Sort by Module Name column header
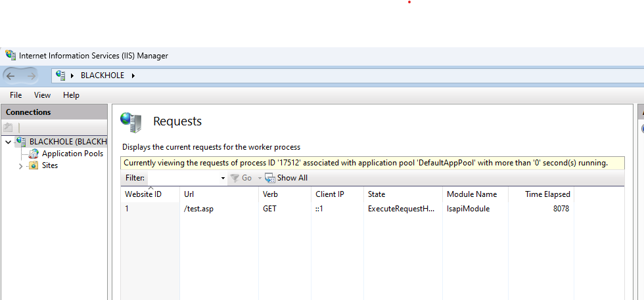 point(475,194)
